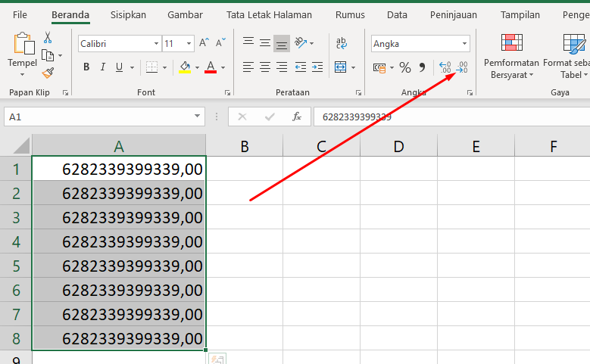Switch to Gambar tab
590x364 pixels.
pyautogui.click(x=185, y=14)
